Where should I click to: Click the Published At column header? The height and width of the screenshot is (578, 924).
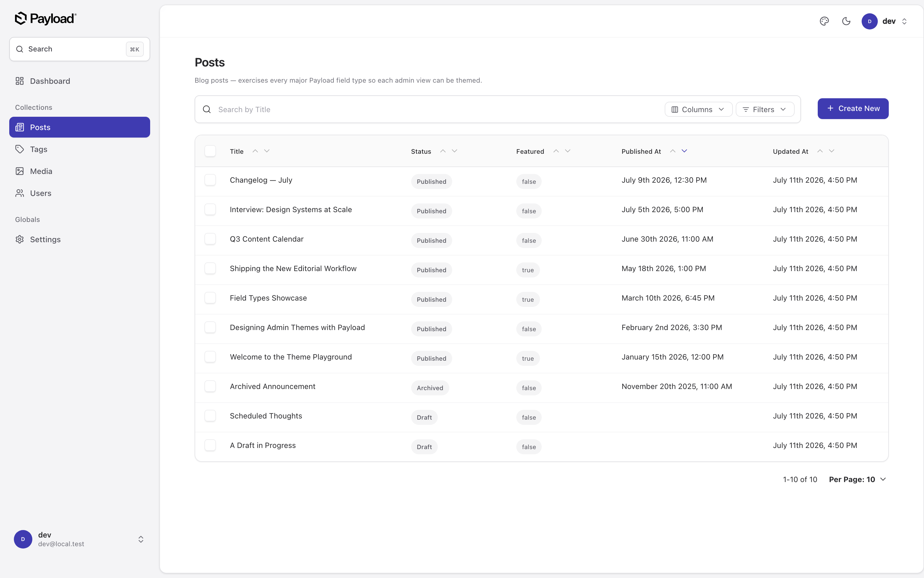[x=641, y=151]
